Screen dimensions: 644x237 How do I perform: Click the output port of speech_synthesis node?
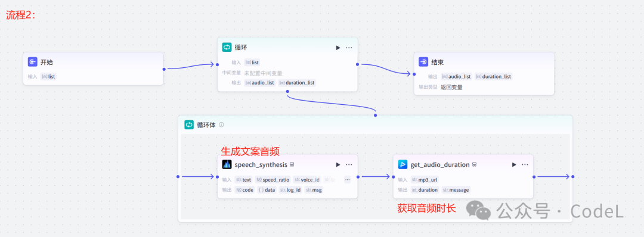[x=358, y=177]
